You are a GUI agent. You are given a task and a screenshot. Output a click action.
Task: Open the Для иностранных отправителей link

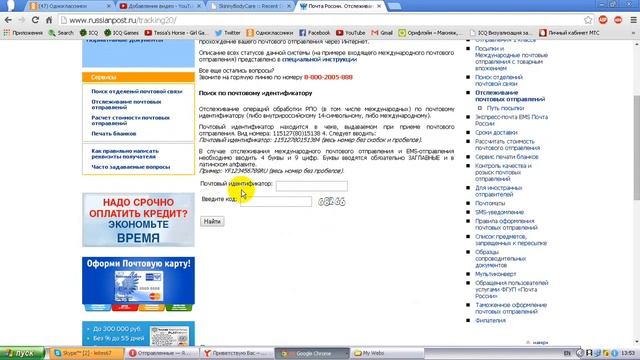pos(498,191)
